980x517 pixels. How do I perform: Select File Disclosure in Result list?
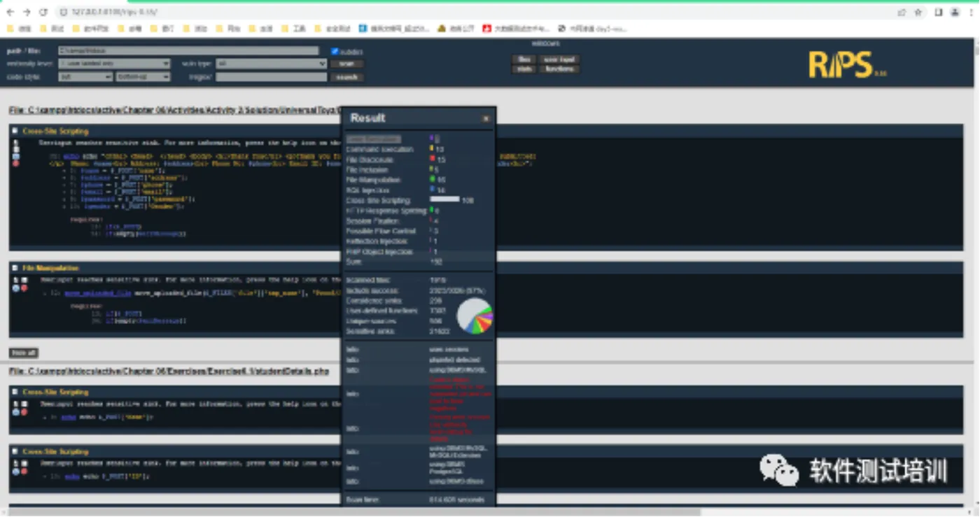coord(370,160)
